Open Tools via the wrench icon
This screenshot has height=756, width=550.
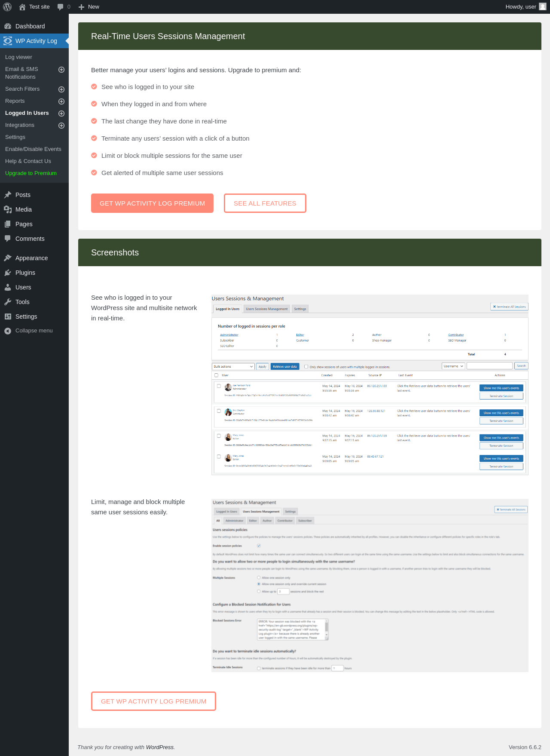(x=8, y=302)
